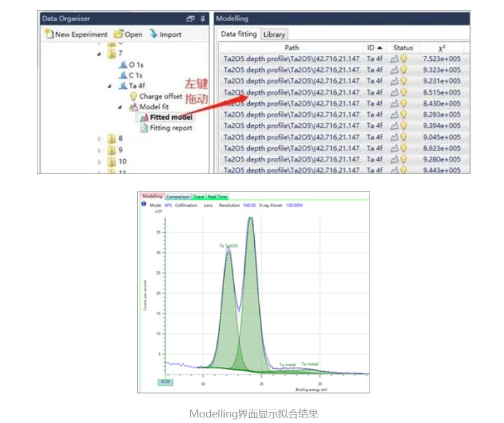Select the C 1s spectrum icon
The height and width of the screenshot is (423, 504).
tap(123, 75)
